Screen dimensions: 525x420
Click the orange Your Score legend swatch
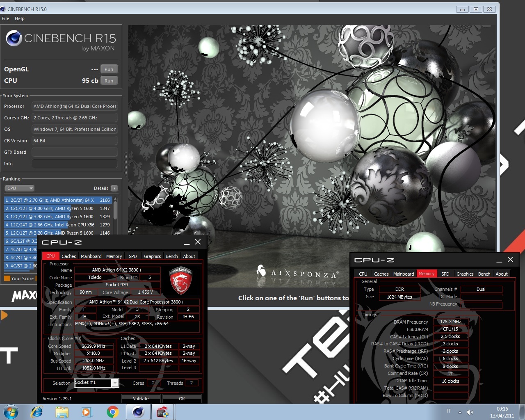click(7, 278)
